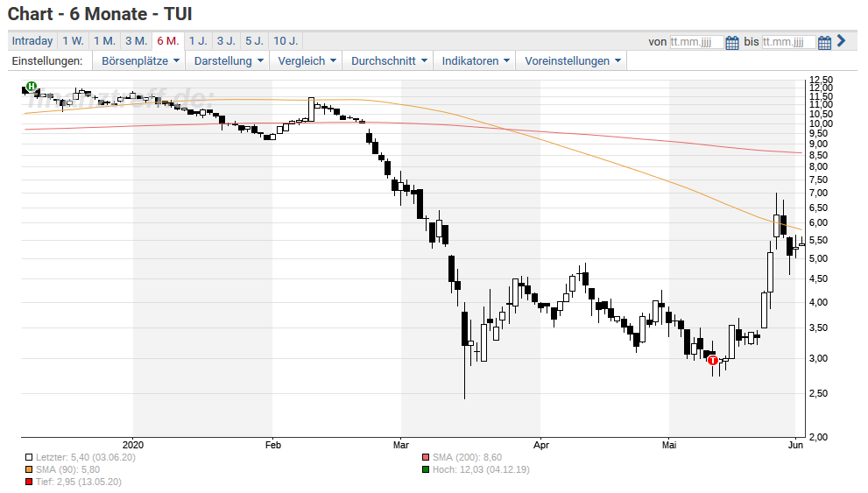This screenshot has width=868, height=493.
Task: Click the red Tief legend swatch
Action: pos(29,482)
